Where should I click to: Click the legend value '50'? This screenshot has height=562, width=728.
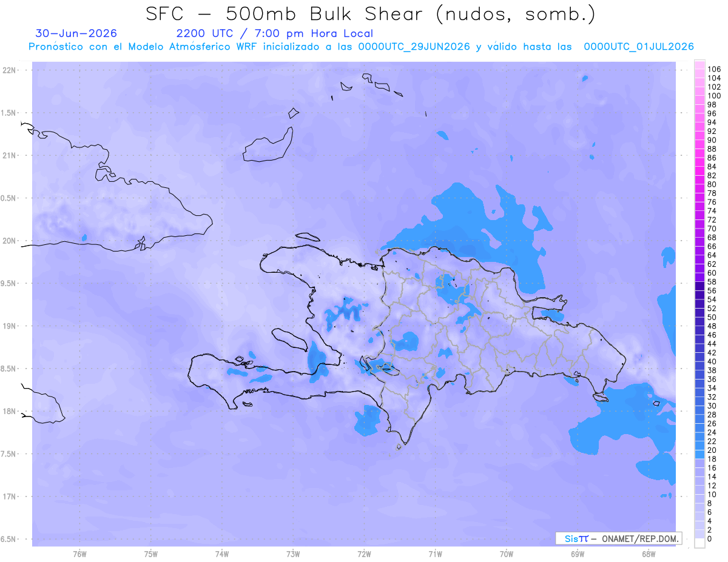click(712, 317)
